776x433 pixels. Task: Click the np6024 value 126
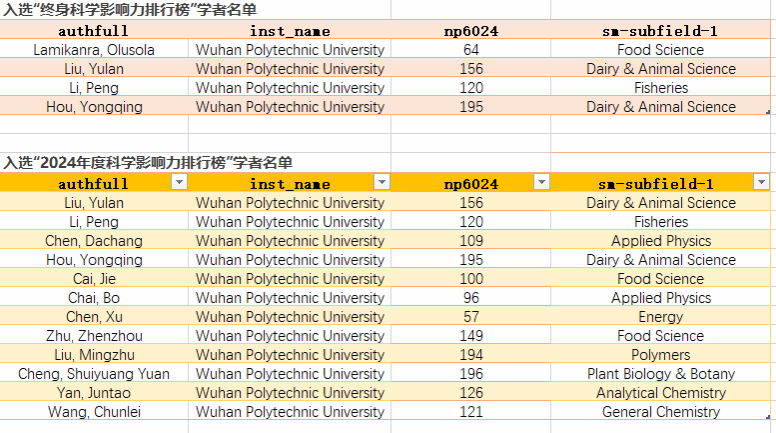471,393
